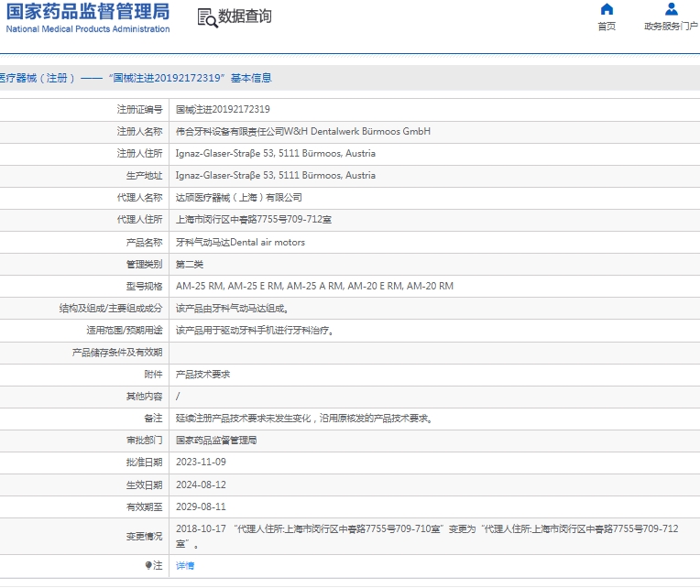Click model specification AM-25 RM list
The height and width of the screenshot is (588, 700).
coord(315,286)
